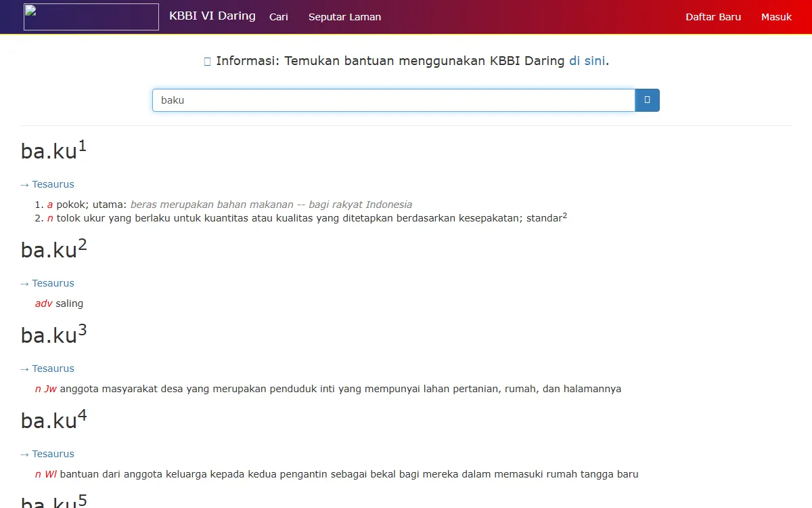This screenshot has height=508, width=812.
Task: Click example sentence 'beras merupakan bahan makanan'
Action: [271, 205]
